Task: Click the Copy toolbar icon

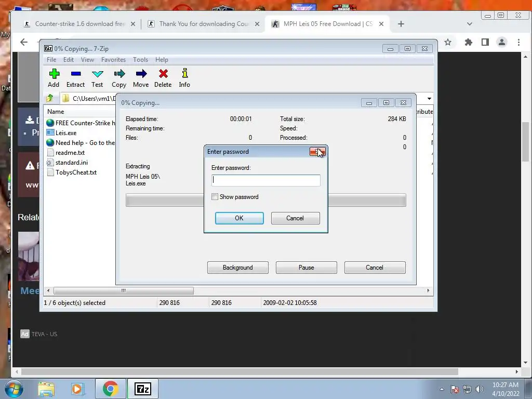Action: 119,74
